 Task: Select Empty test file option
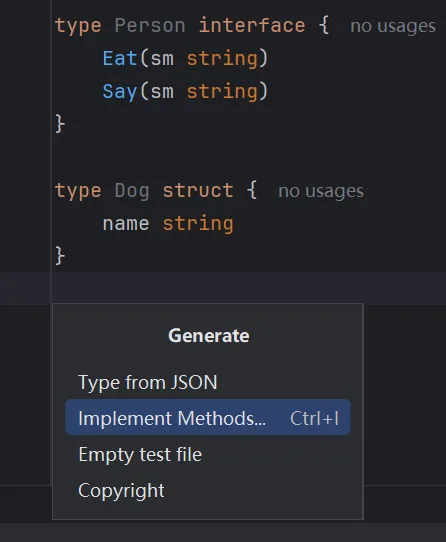[x=208, y=454]
